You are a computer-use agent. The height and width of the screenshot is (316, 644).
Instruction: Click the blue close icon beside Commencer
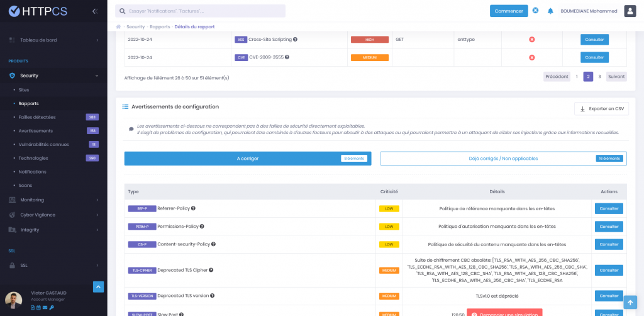point(535,11)
